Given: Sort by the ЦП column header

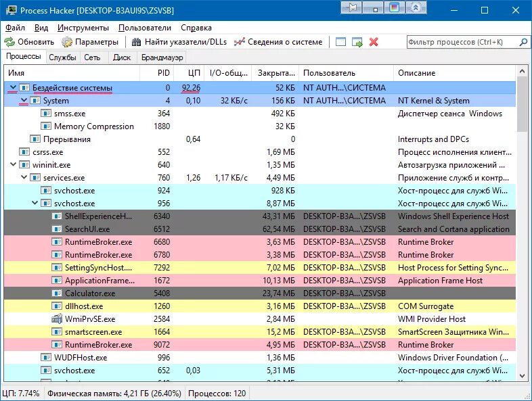Looking at the screenshot, I should pos(189,73).
